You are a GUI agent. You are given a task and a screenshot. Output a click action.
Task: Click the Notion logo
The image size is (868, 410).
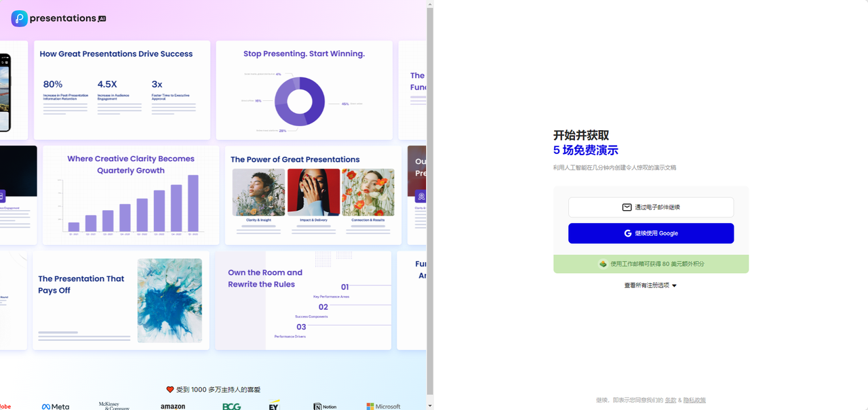click(x=325, y=407)
